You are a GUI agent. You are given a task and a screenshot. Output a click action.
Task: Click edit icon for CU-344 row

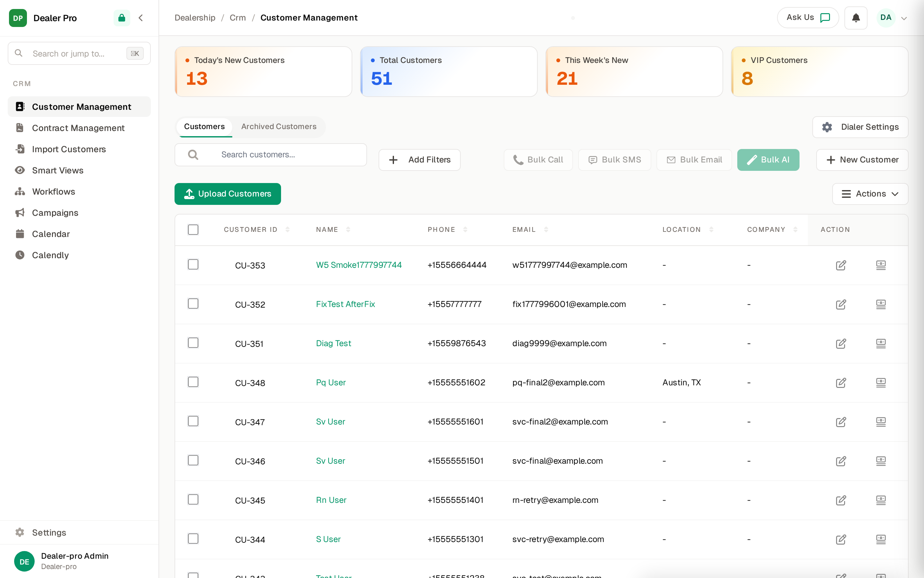point(841,539)
